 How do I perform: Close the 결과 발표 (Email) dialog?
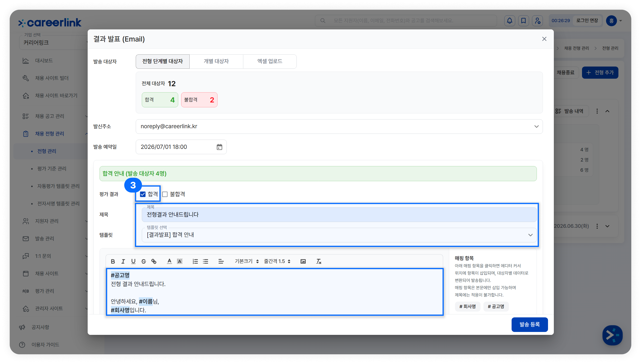click(544, 39)
